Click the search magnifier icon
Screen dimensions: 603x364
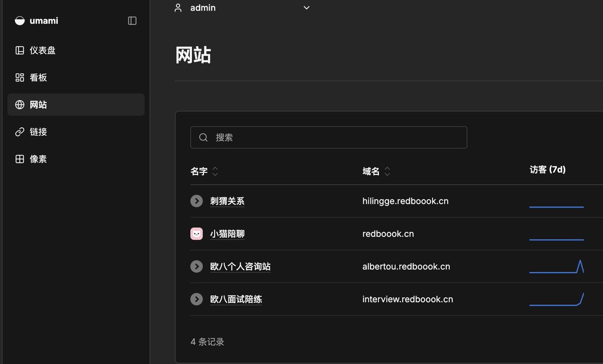click(204, 138)
